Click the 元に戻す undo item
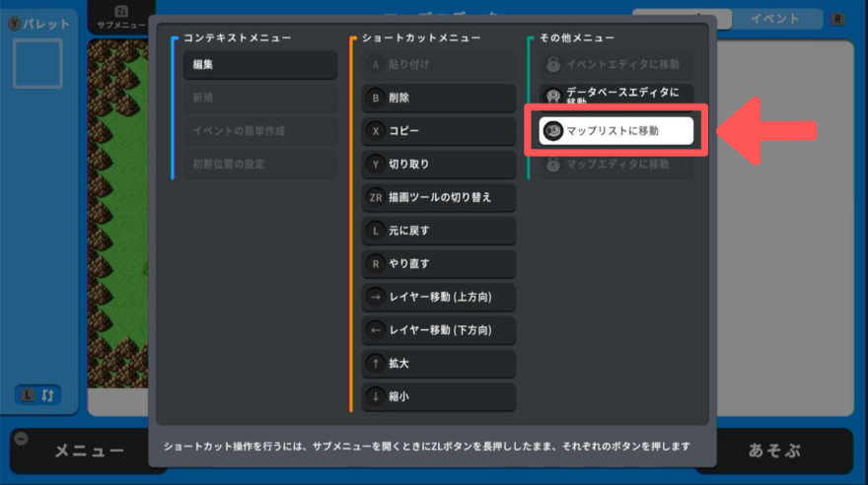The height and width of the screenshot is (485, 868). 438,231
